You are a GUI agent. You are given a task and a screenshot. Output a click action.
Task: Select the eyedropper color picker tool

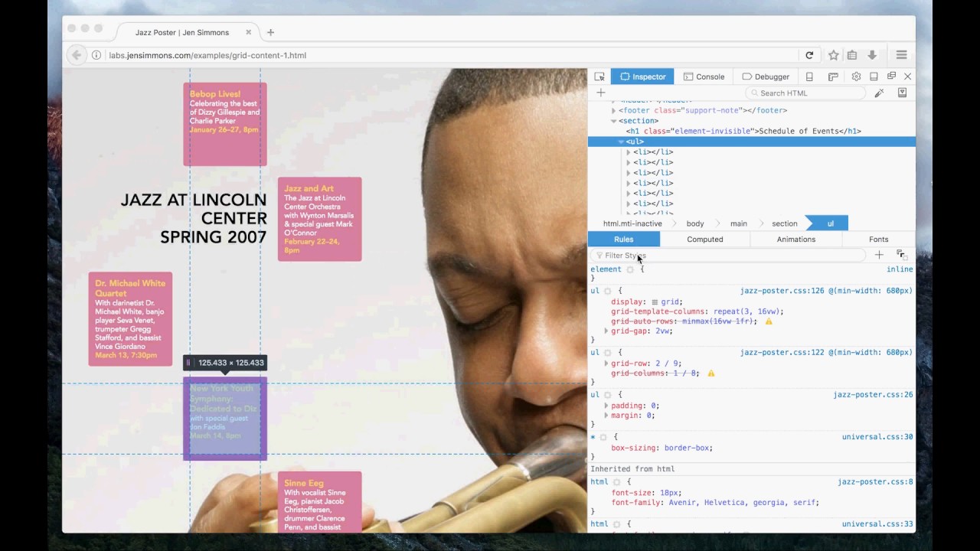[x=879, y=93]
